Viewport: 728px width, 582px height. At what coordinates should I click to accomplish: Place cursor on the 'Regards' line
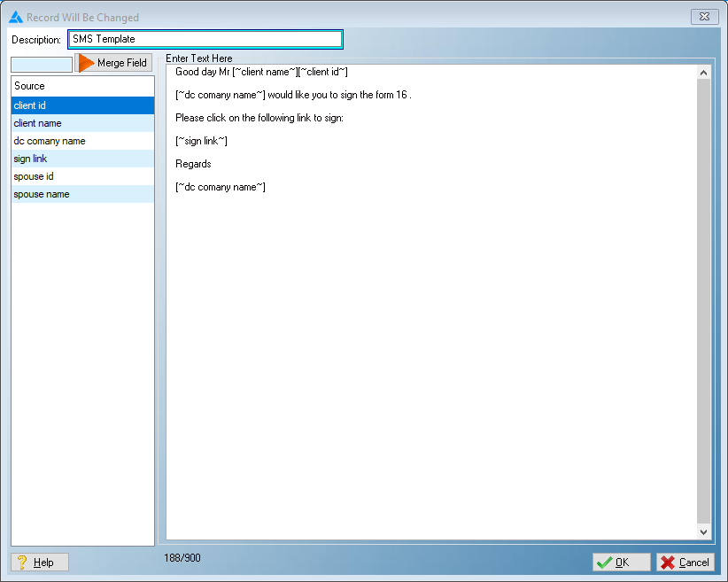[x=194, y=164]
